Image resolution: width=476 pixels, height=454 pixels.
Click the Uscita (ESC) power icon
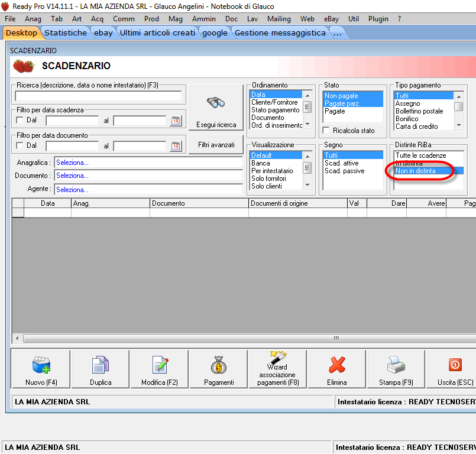click(x=455, y=365)
